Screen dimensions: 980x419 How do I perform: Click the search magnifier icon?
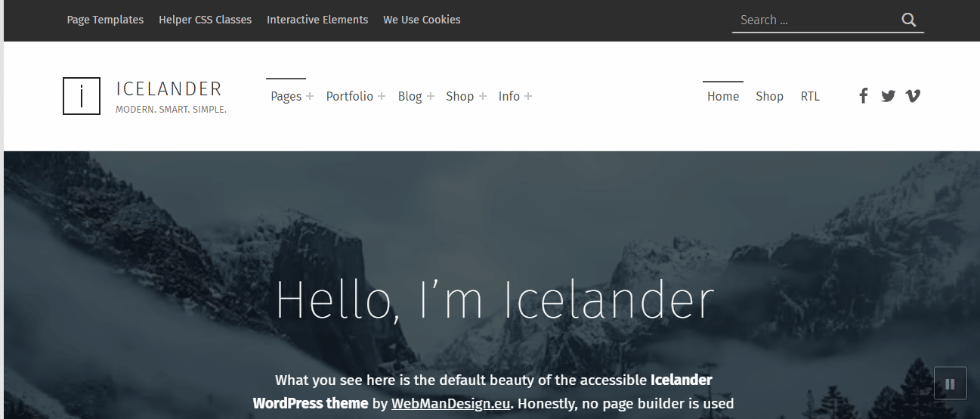click(909, 20)
